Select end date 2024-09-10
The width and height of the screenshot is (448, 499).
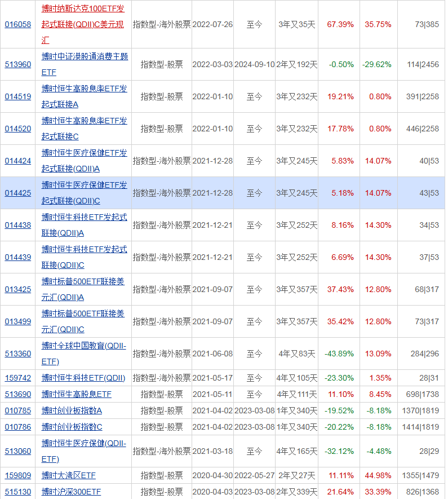coord(254,65)
